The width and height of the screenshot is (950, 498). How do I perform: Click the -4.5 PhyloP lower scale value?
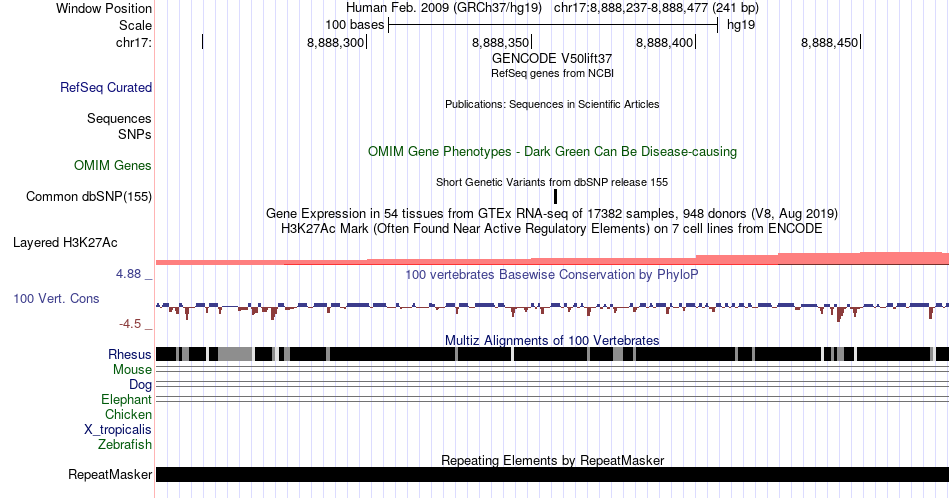pyautogui.click(x=130, y=324)
